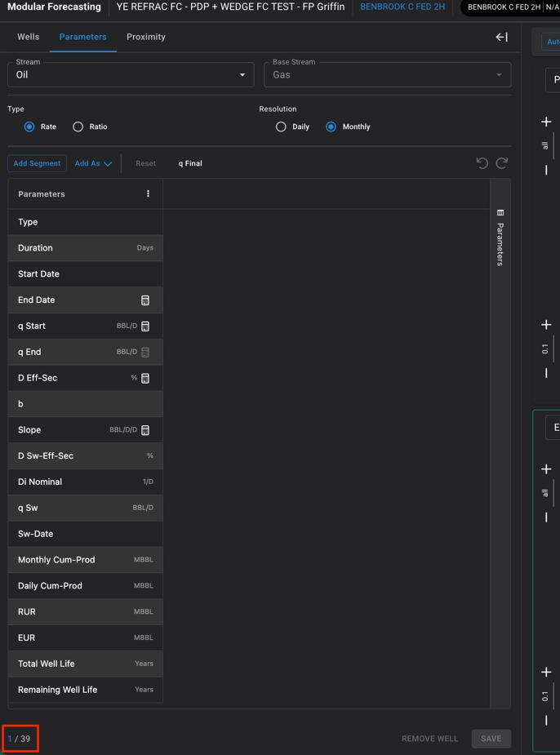Select the Ratio type radio button
This screenshot has height=755, width=560.
click(78, 127)
